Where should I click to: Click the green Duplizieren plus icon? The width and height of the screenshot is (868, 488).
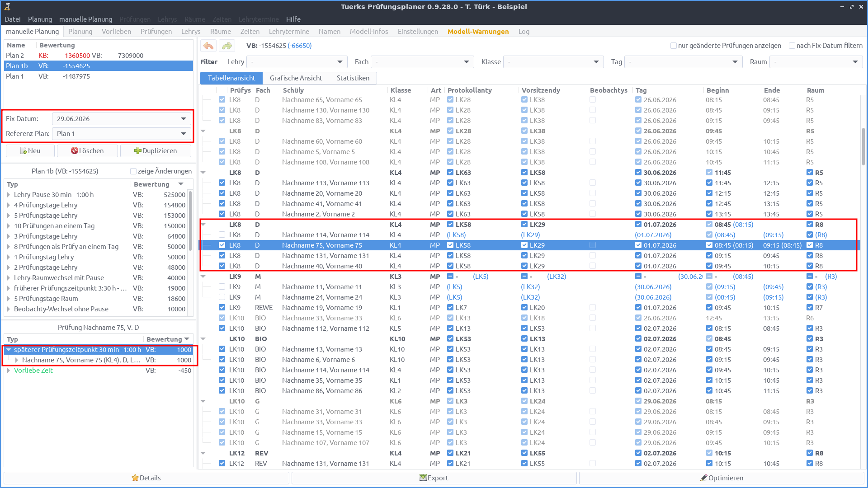click(x=137, y=150)
